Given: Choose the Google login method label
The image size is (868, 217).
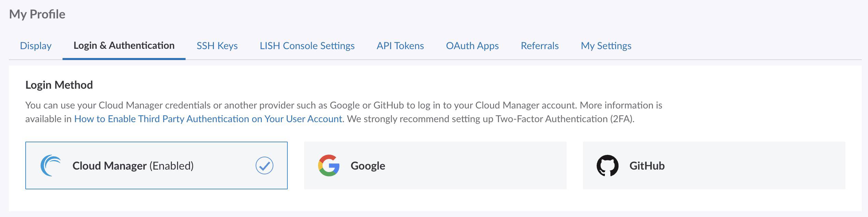Looking at the screenshot, I should [368, 166].
